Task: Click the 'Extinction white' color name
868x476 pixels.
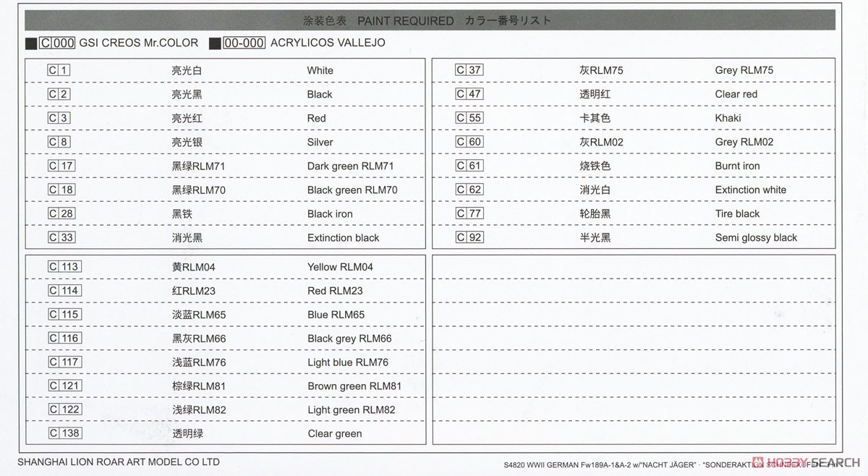Action: tap(750, 190)
